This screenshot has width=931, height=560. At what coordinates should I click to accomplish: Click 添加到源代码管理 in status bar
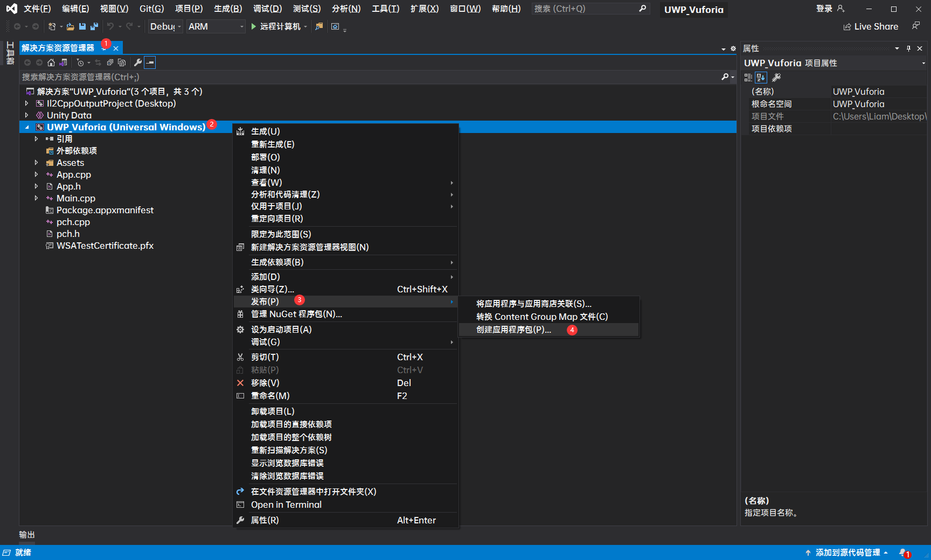(x=847, y=552)
